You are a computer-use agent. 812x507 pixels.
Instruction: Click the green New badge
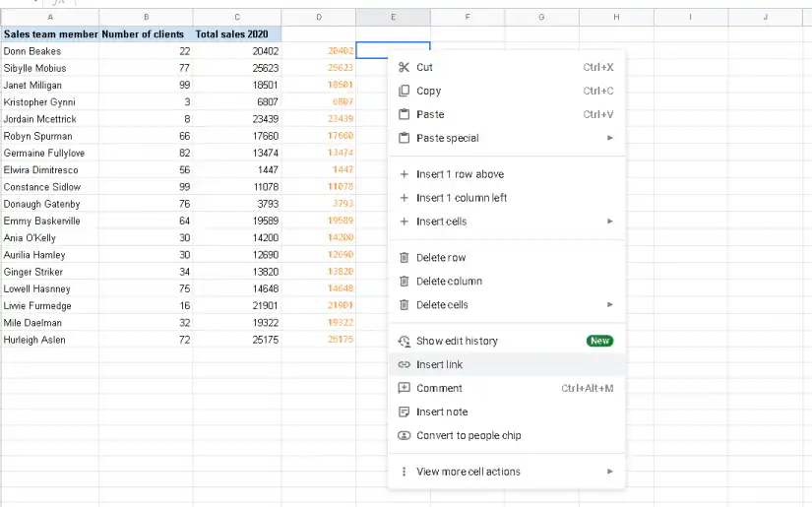pyautogui.click(x=599, y=341)
